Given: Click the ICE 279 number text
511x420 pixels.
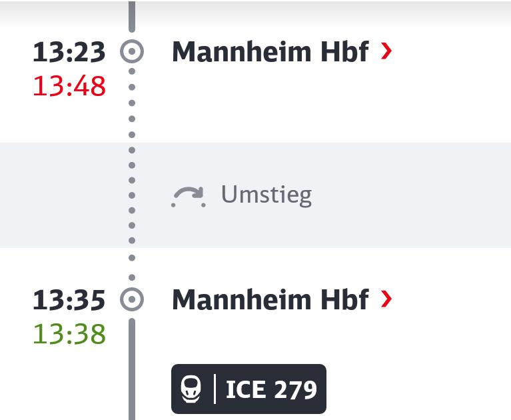Looking at the screenshot, I should coord(271,389).
